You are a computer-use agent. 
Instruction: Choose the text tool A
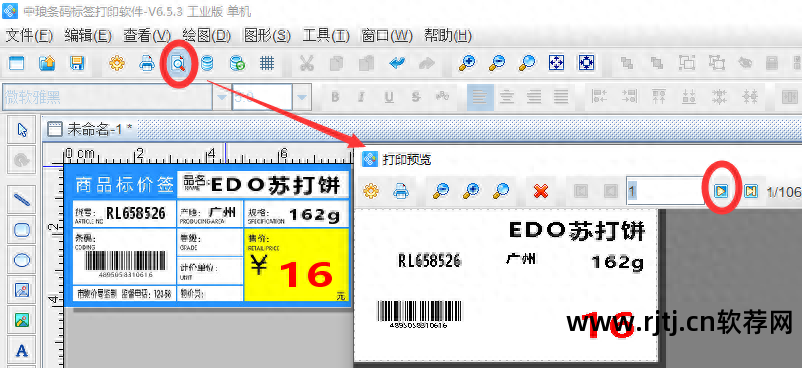(21, 351)
